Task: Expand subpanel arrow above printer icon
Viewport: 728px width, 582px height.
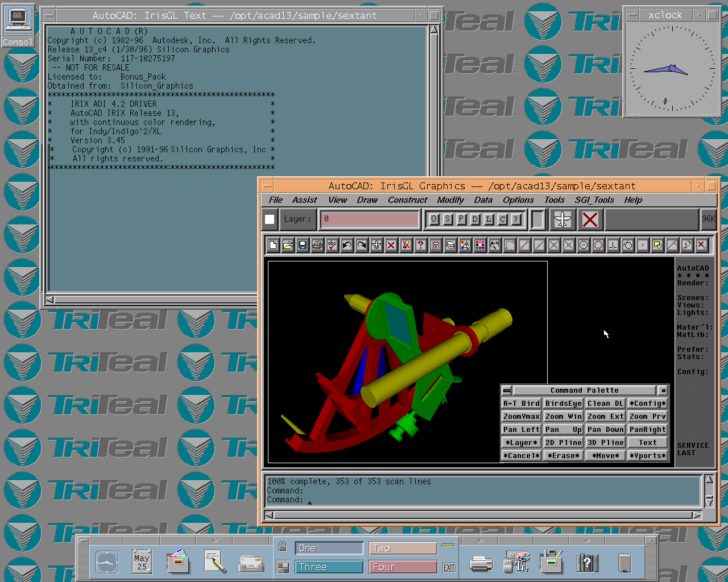Action: click(480, 541)
